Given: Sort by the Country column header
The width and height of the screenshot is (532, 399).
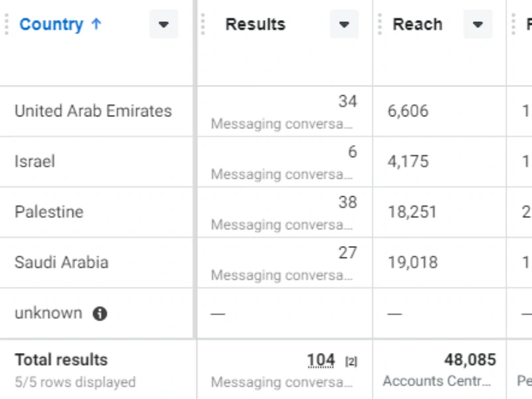Looking at the screenshot, I should [x=51, y=25].
